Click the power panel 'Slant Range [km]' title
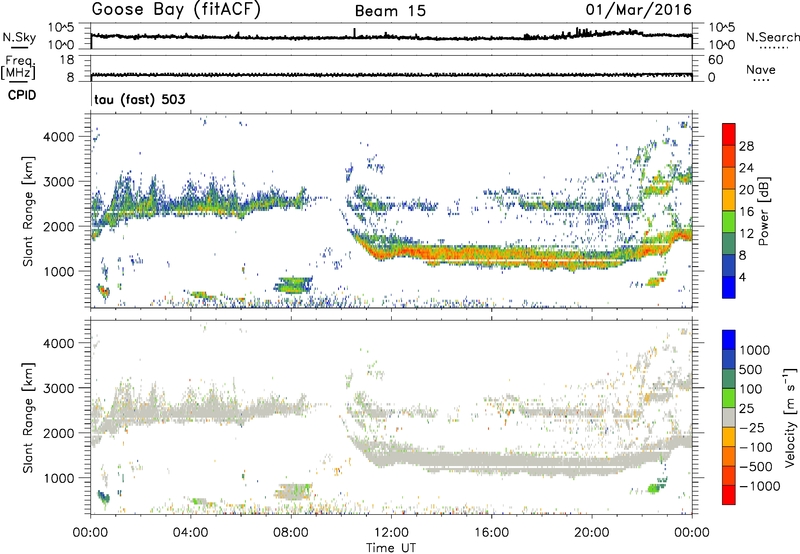The image size is (800, 554). pyautogui.click(x=28, y=211)
